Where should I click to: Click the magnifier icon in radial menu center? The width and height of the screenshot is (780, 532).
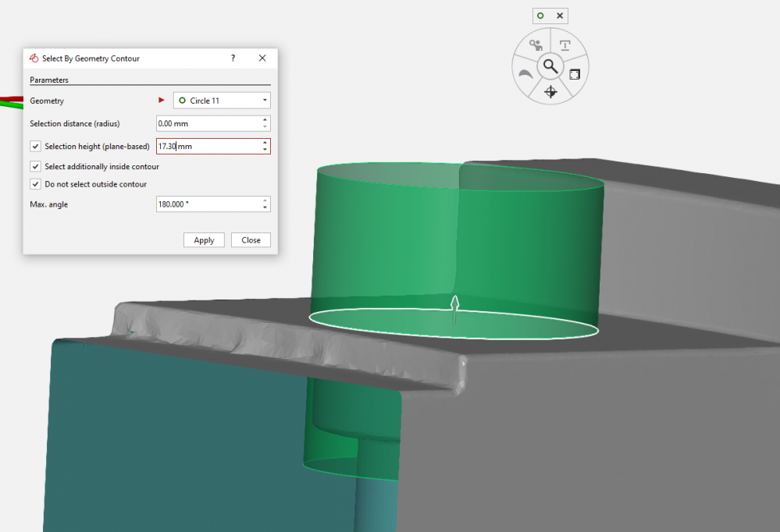coord(550,66)
